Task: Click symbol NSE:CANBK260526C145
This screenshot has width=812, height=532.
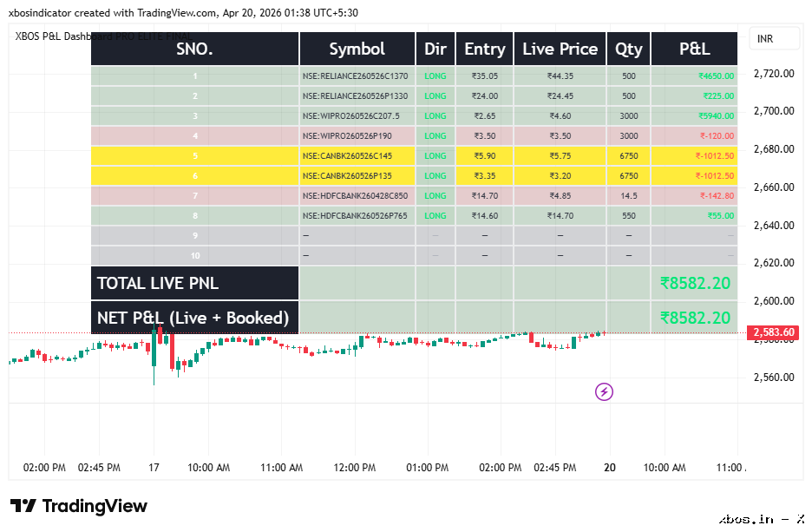Action: [x=347, y=156]
